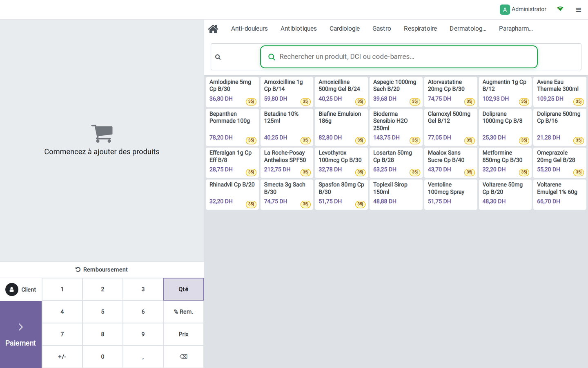This screenshot has height=368, width=588.
Task: Click the Remboursement refund icon
Action: pos(78,269)
